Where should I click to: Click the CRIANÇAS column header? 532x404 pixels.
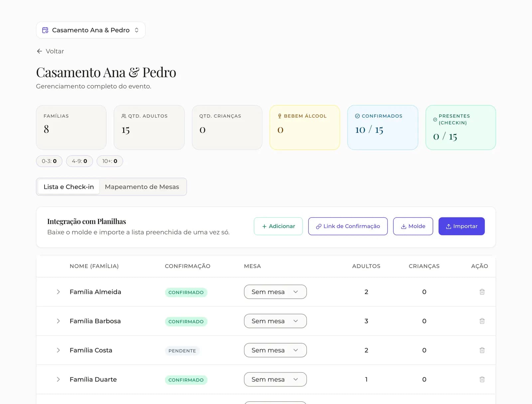(x=424, y=266)
